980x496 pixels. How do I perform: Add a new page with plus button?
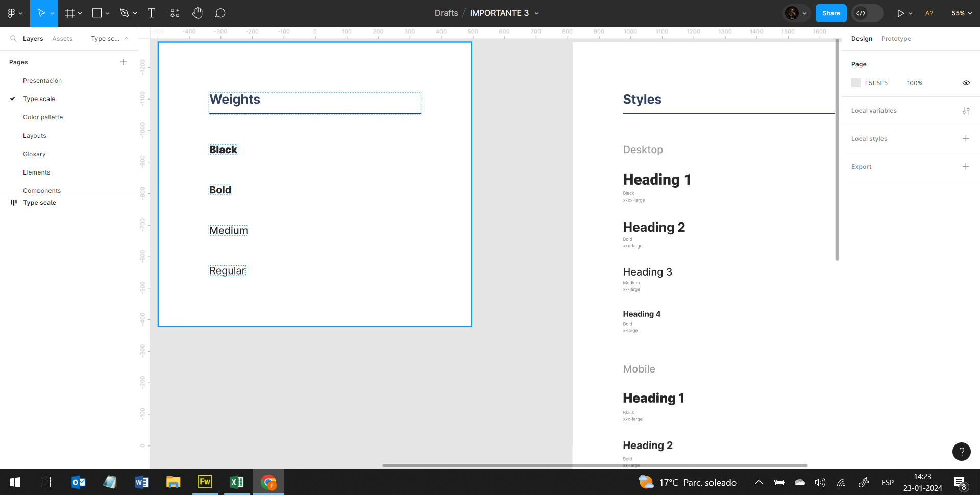tap(124, 62)
